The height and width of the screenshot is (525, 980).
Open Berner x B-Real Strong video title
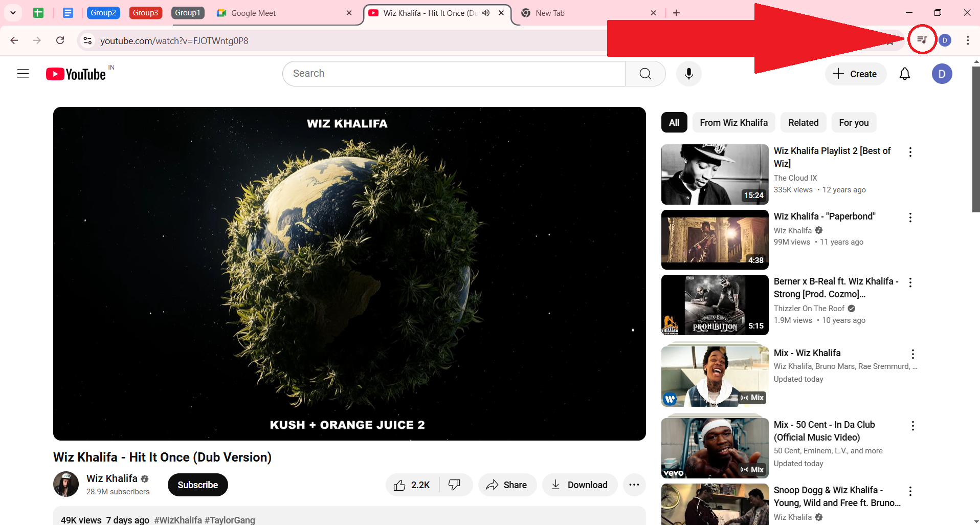coord(836,288)
